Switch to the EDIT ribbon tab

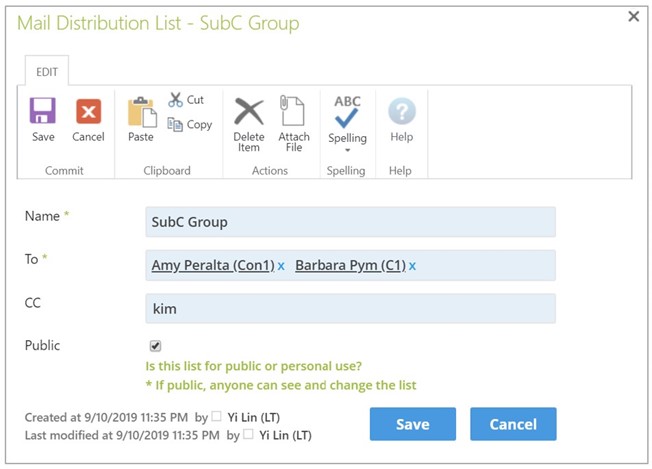pos(47,72)
